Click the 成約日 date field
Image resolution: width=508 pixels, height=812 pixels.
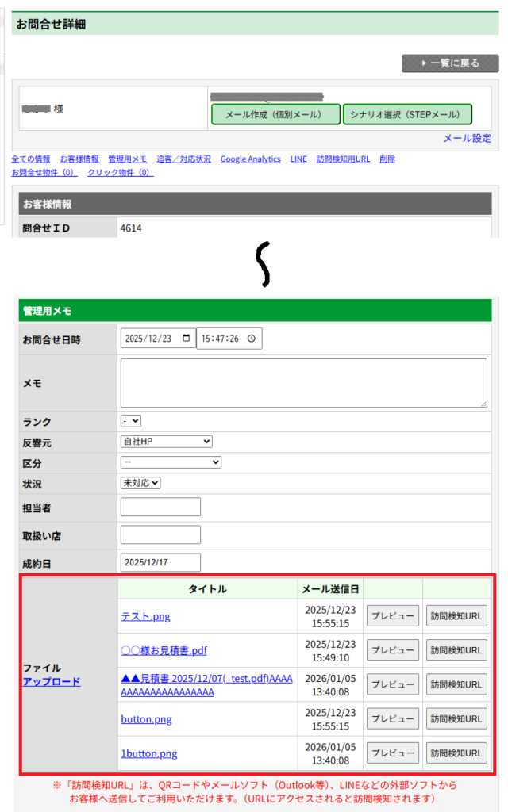pyautogui.click(x=160, y=563)
